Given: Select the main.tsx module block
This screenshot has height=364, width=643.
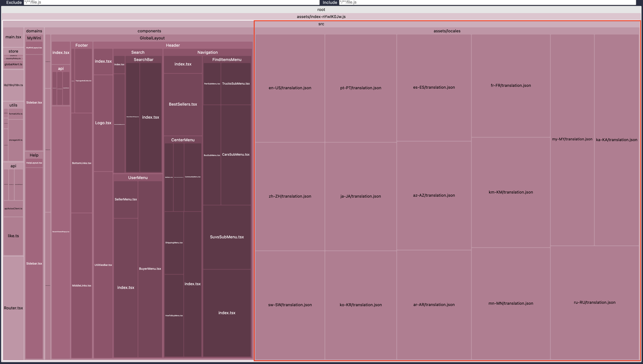Looking at the screenshot, I should pyautogui.click(x=13, y=37).
